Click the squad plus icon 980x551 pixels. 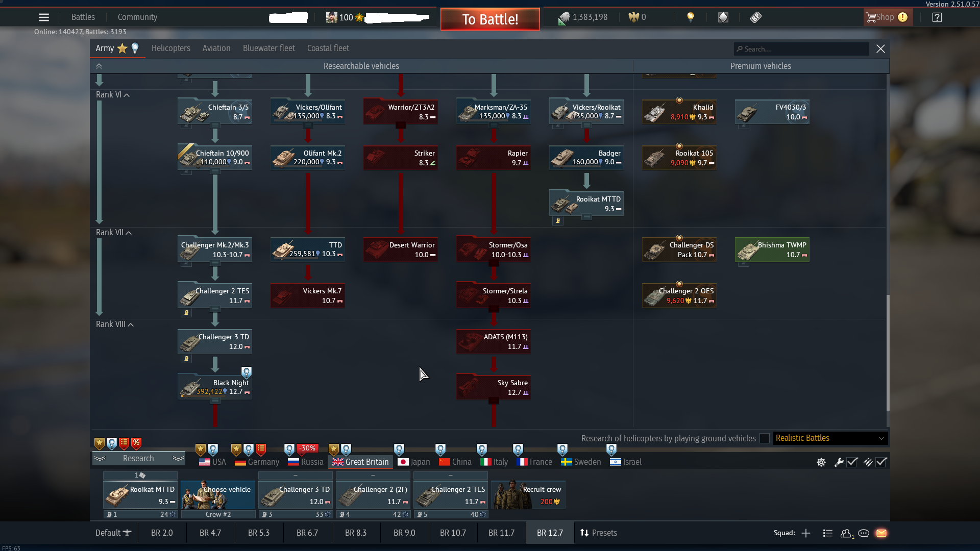pyautogui.click(x=806, y=533)
